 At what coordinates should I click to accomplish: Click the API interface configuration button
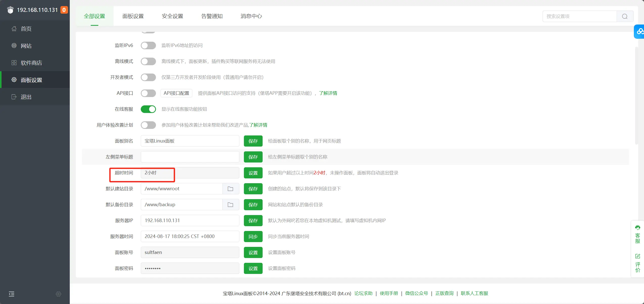(176, 93)
